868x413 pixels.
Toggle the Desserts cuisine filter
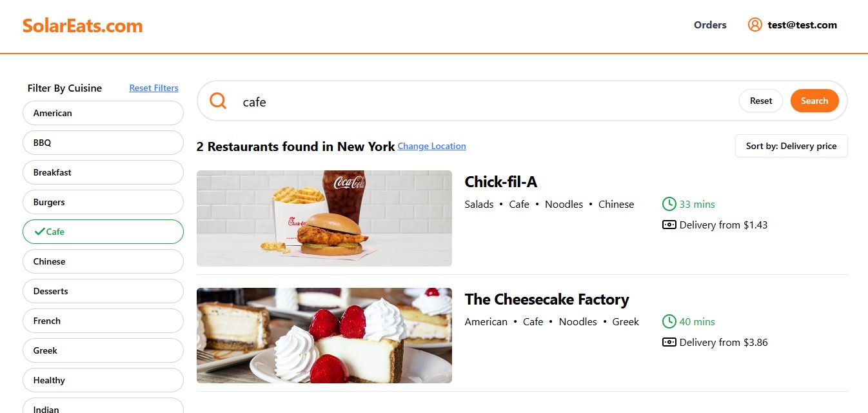click(x=103, y=291)
